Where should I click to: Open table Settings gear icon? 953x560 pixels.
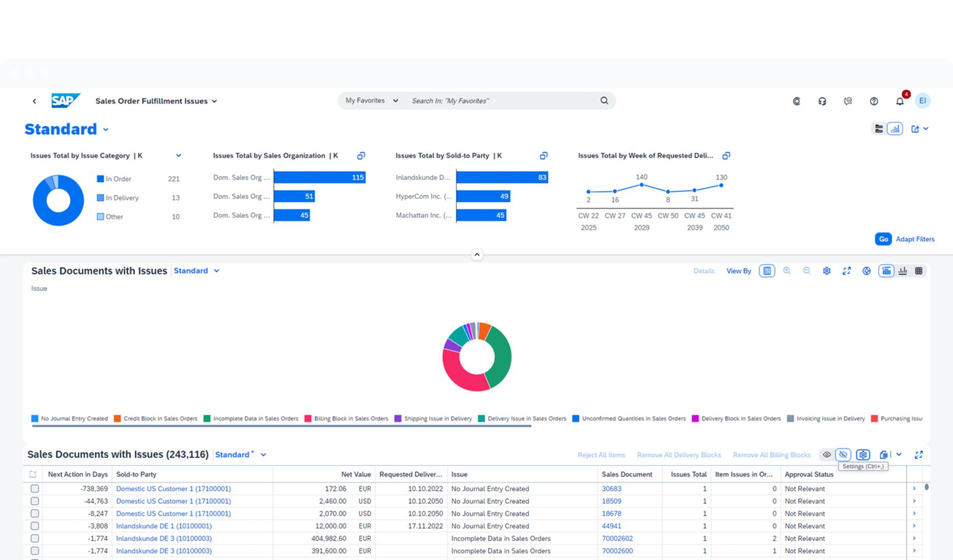click(x=862, y=455)
